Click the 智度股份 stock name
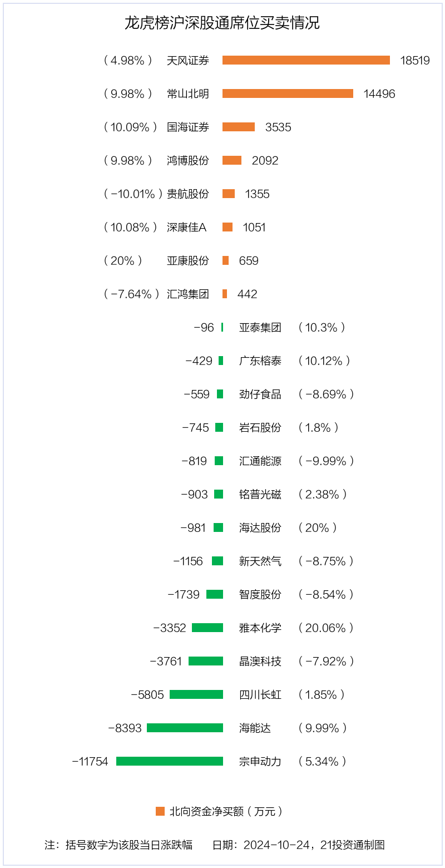The height and width of the screenshot is (868, 445). pos(260,594)
